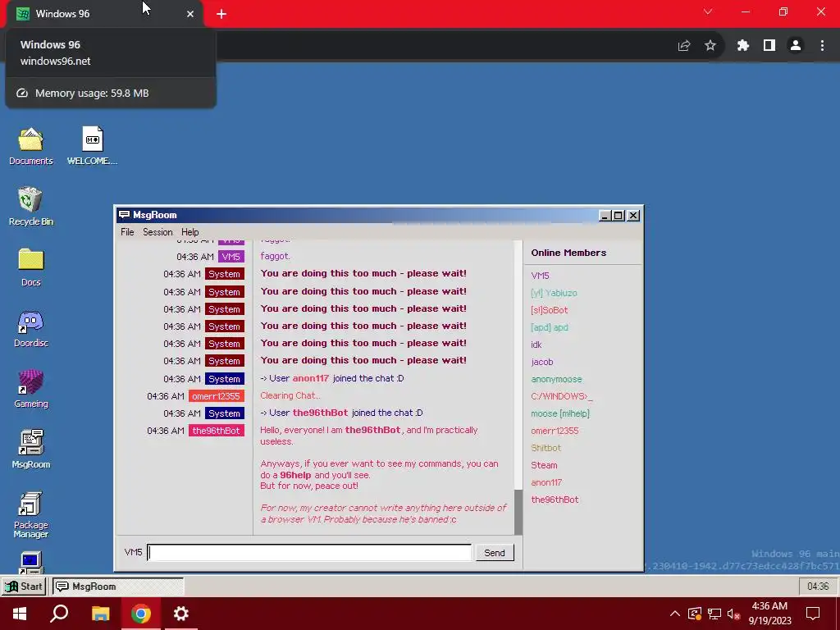
Task: Open a new browser tab
Action: pos(221,14)
